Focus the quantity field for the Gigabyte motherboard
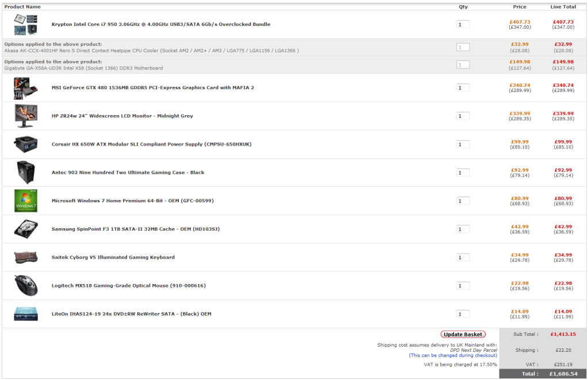The image size is (588, 380). pos(463,65)
